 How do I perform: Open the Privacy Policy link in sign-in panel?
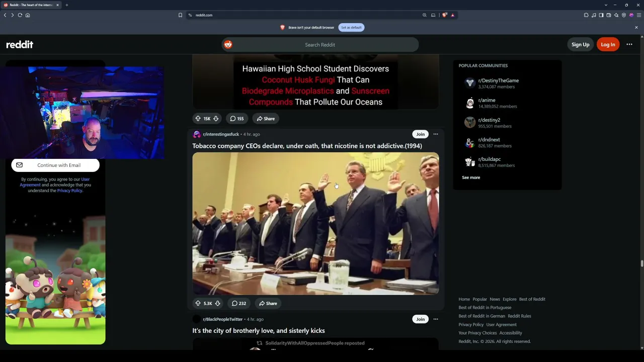[x=70, y=191]
